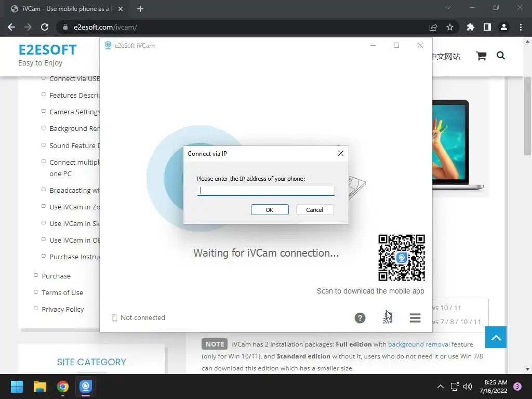Image resolution: width=532 pixels, height=399 pixels.
Task: Open a new browser tab
Action: tap(140, 9)
